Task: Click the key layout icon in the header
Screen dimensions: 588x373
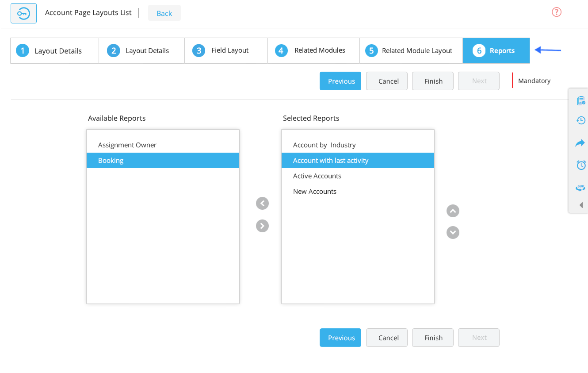Action: coord(23,13)
